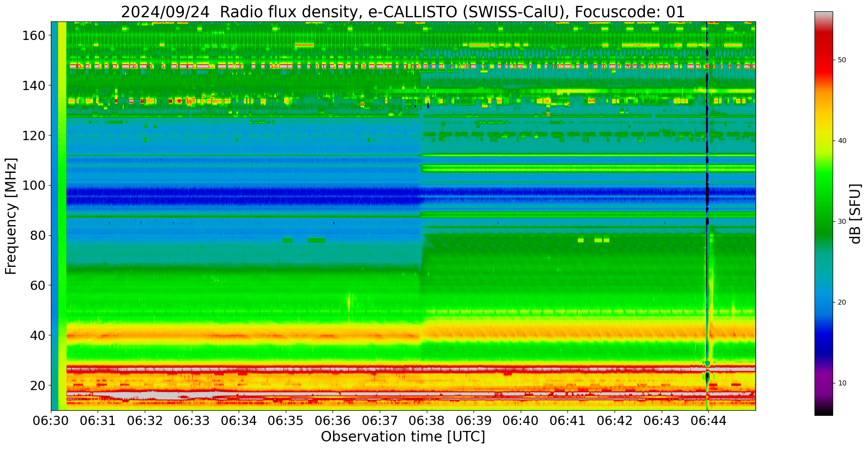Click the colorbar tick label 10

click(x=842, y=383)
